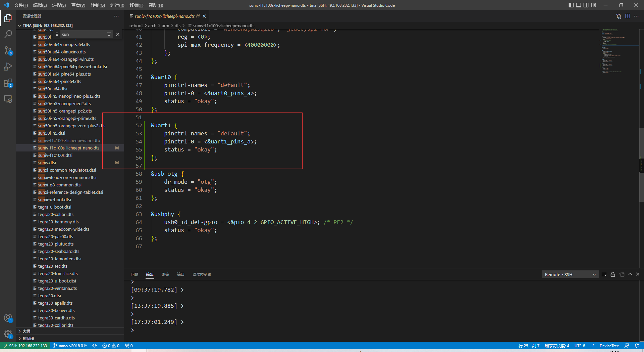
Task: Open the Manage gear settings icon
Action: pyautogui.click(x=8, y=334)
